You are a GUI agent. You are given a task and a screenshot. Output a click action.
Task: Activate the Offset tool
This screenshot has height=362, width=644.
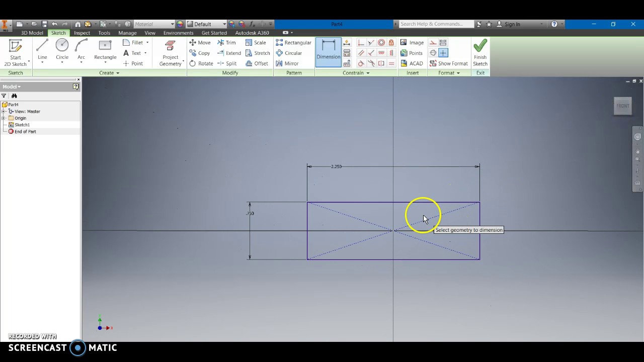[x=257, y=63]
